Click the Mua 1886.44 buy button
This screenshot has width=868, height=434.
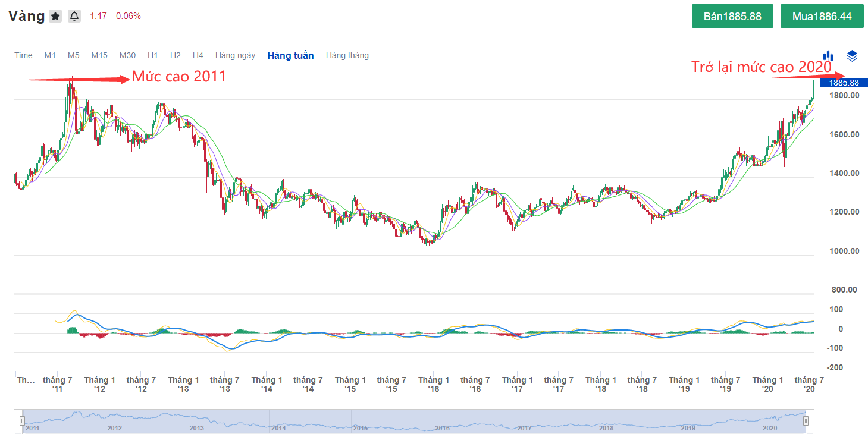coord(822,16)
